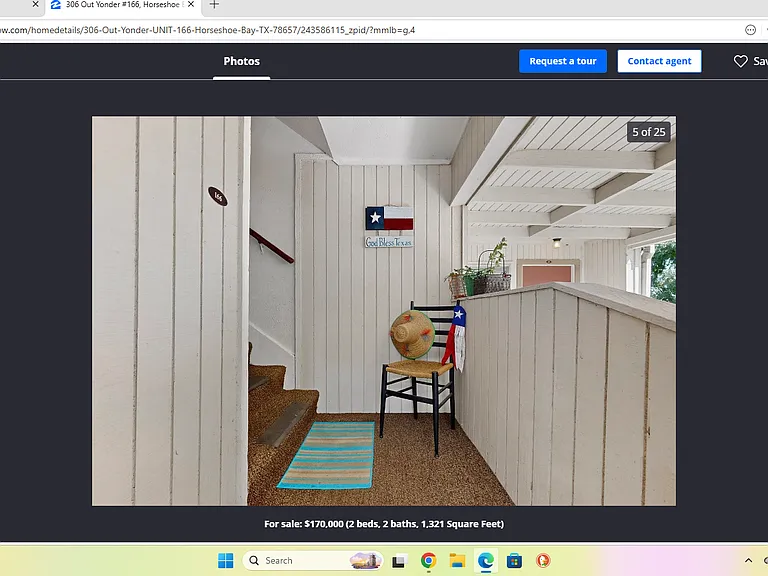Close the previous browser tab
The height and width of the screenshot is (576, 768).
[x=35, y=4]
